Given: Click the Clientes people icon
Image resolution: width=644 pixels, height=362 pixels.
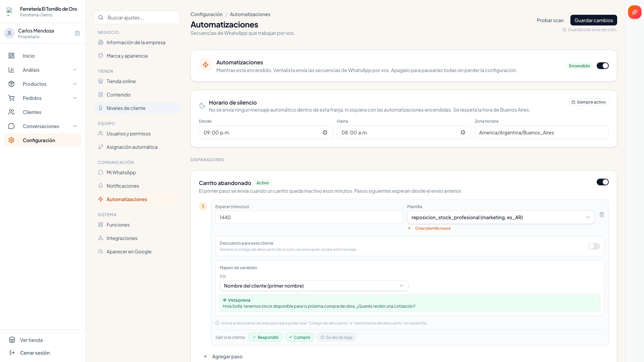Looking at the screenshot, I should (x=11, y=112).
